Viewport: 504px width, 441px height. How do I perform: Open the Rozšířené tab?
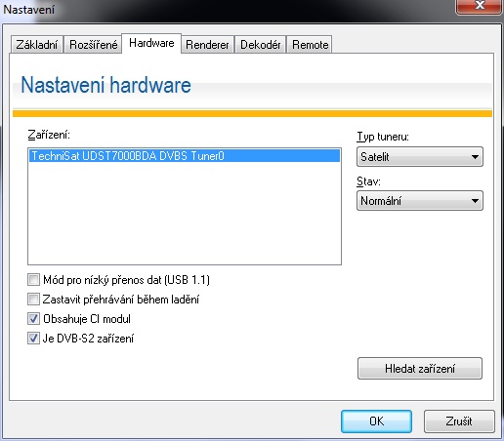(x=93, y=44)
